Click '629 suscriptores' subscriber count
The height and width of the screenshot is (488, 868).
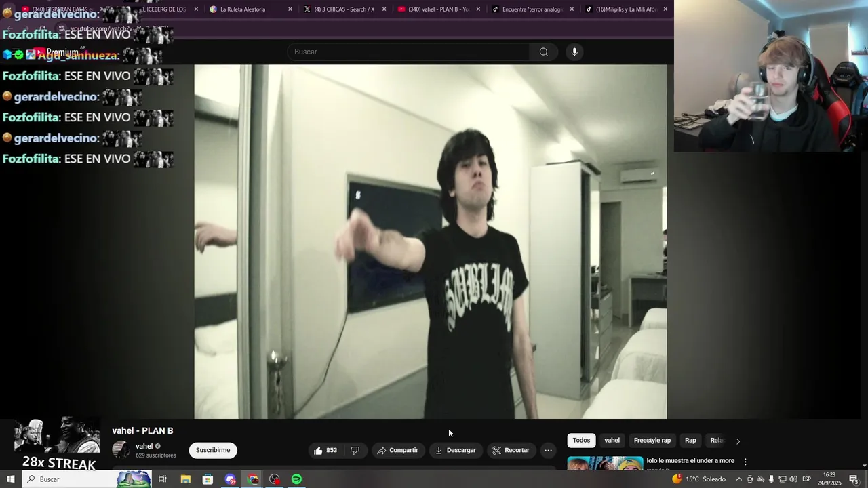click(x=155, y=455)
